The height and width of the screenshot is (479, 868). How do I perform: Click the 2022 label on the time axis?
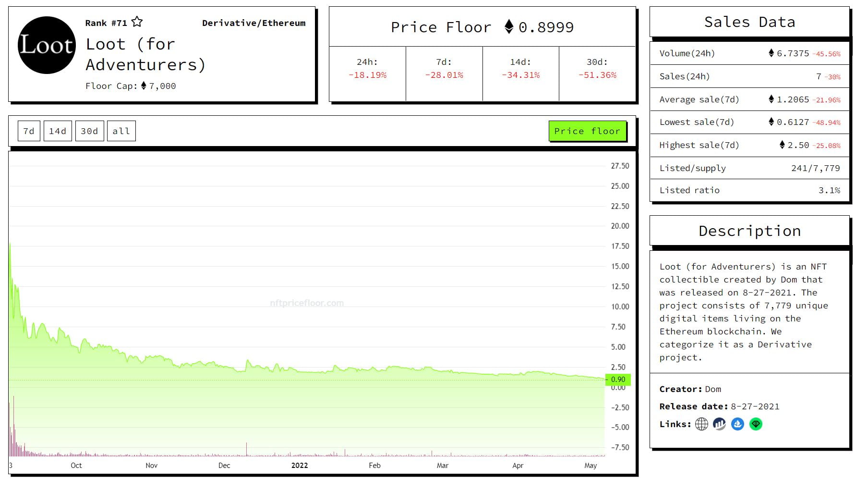[x=300, y=465]
